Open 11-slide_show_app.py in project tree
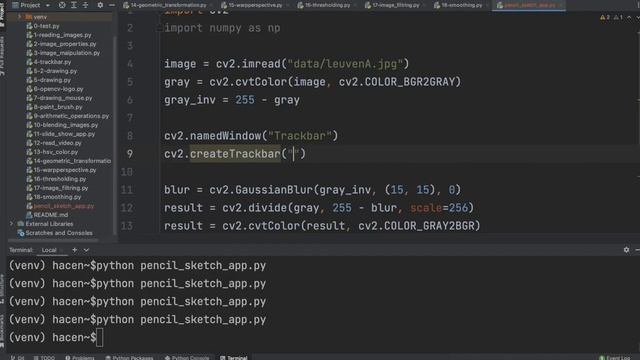Screen dimensions: 640x360 [x=60, y=134]
